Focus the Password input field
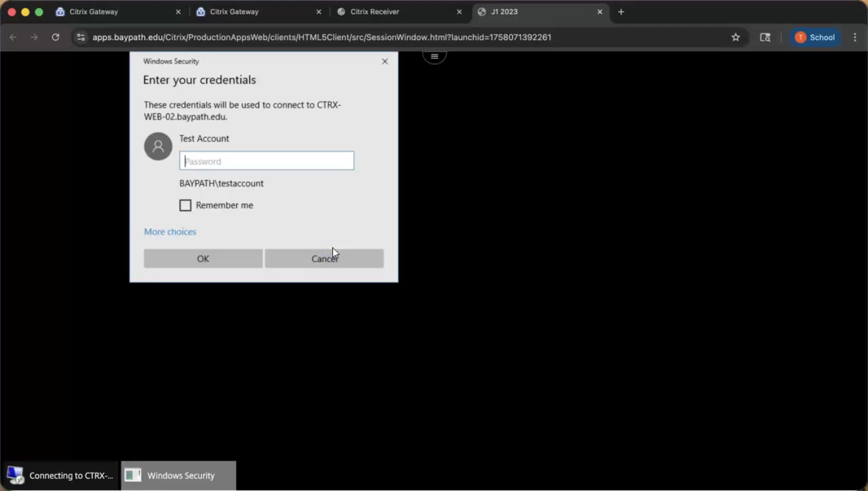 [266, 161]
